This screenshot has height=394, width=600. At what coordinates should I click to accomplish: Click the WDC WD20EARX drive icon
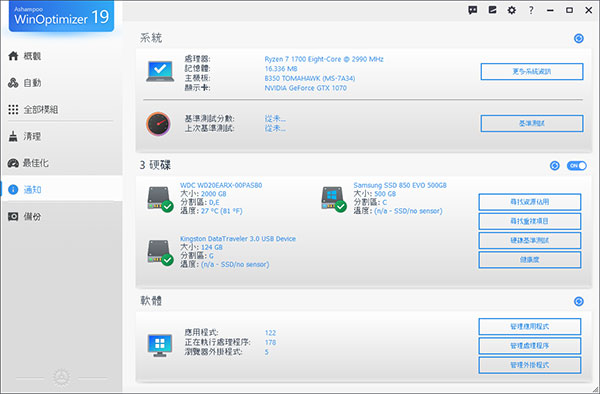[x=160, y=199]
